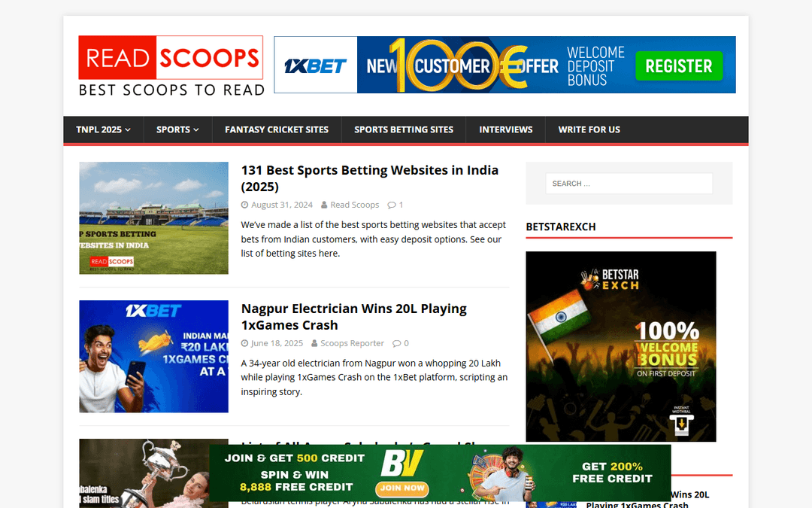The height and width of the screenshot is (508, 812).
Task: Click instant withdrawal icon in Betstar ad
Action: pos(681,421)
